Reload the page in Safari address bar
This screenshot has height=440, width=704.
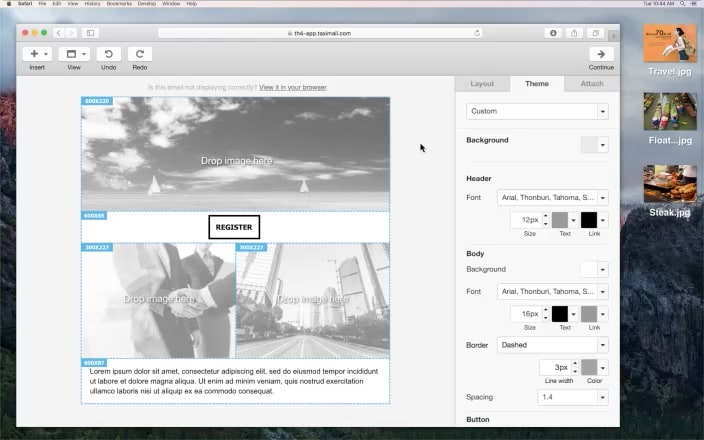[x=477, y=33]
